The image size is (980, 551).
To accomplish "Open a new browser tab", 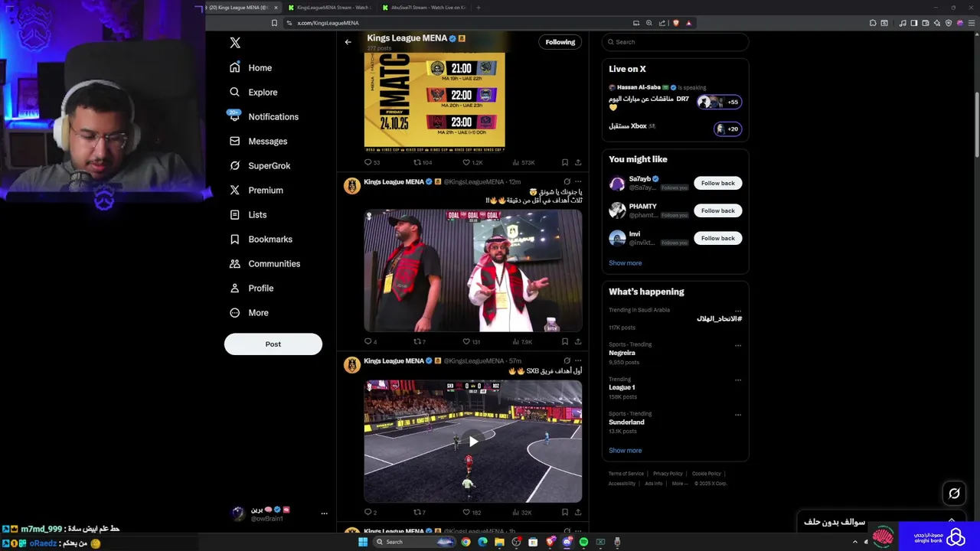I will coord(479,8).
